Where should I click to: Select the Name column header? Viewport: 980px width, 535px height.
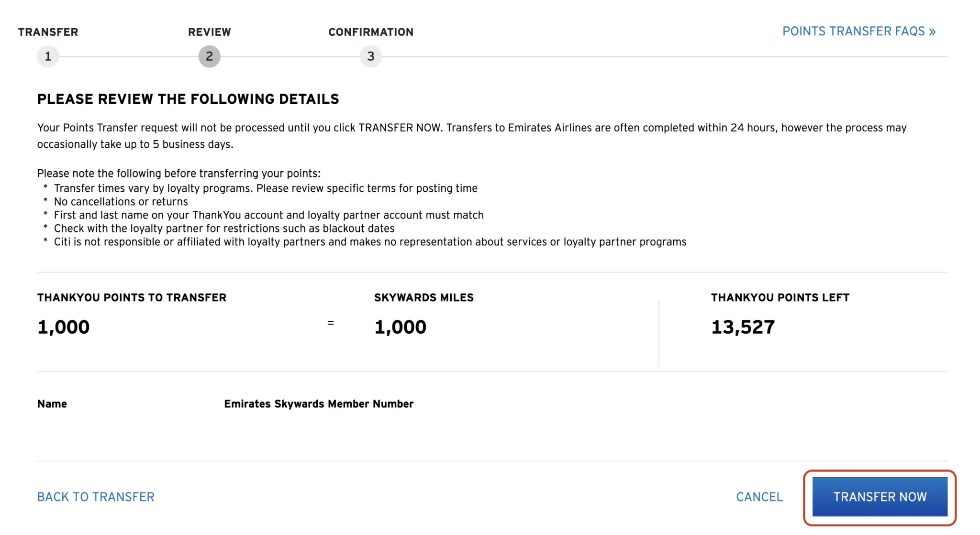pyautogui.click(x=52, y=403)
